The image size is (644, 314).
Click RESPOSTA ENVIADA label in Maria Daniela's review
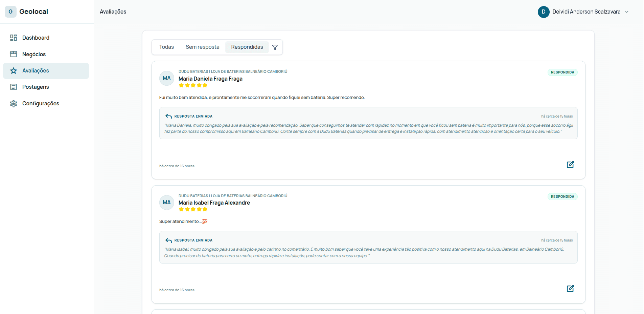(x=193, y=117)
